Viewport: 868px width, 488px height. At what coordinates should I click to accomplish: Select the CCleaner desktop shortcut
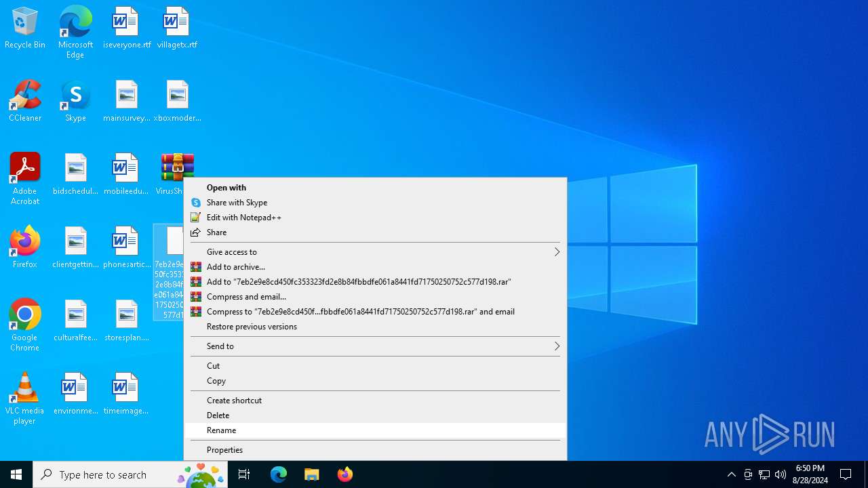point(25,102)
